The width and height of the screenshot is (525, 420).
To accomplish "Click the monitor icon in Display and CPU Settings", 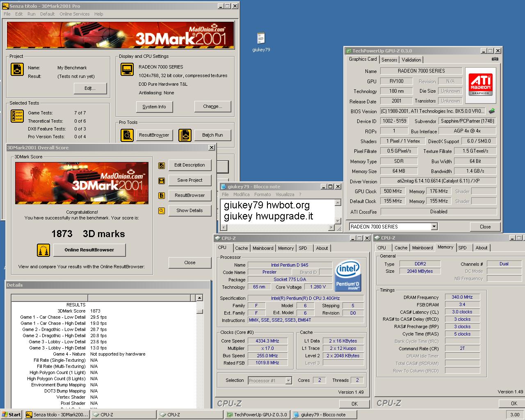I will pyautogui.click(x=127, y=69).
